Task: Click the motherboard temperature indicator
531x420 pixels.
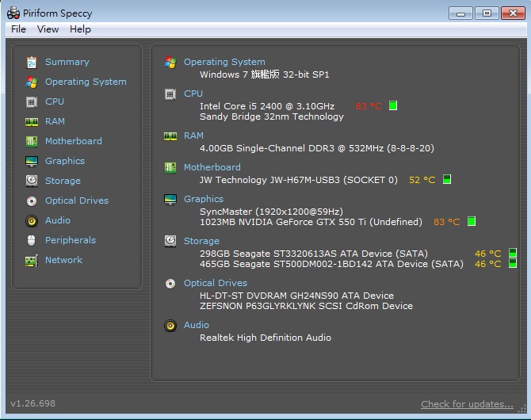Action: click(x=447, y=179)
